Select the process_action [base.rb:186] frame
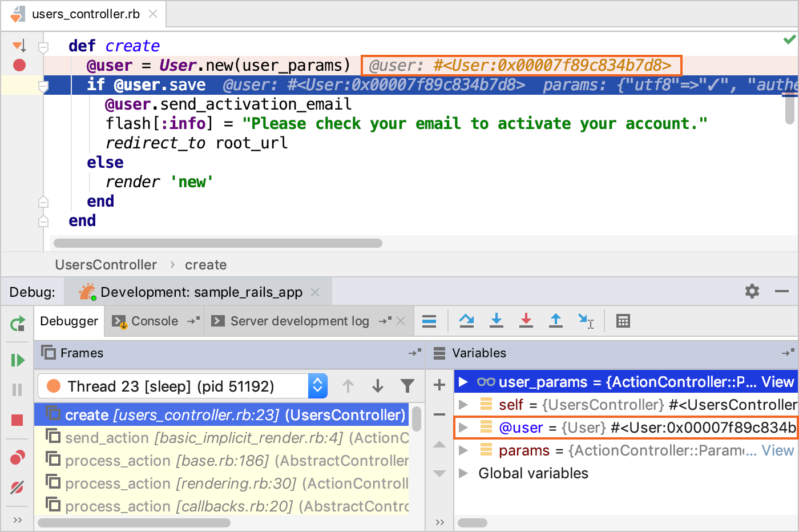Screen dimensions: 799x532 click(221, 461)
